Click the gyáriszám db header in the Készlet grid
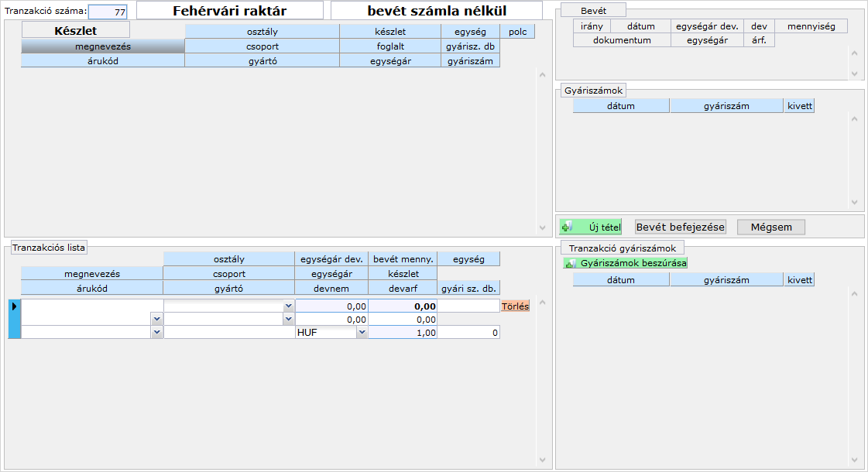 [471, 46]
